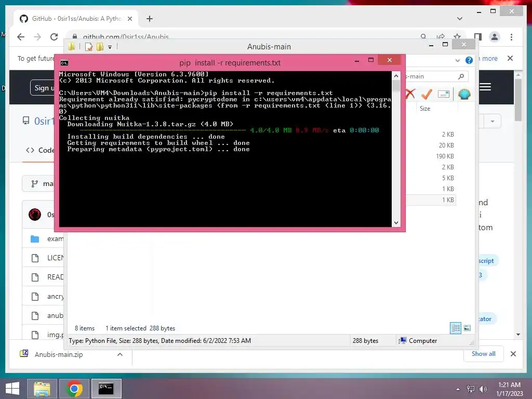The height and width of the screenshot is (399, 532).
Task: Click the Osir1ss avatar image
Action: coord(35,215)
